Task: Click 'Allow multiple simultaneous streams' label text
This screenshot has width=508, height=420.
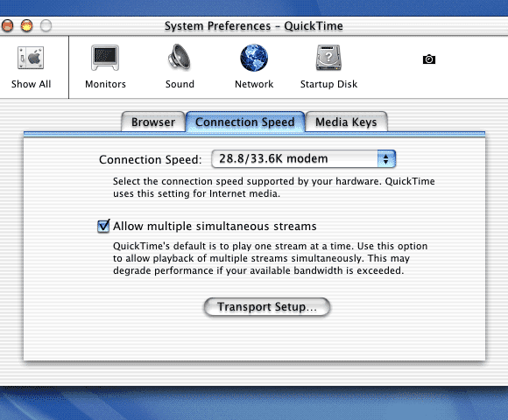Action: 215,226
